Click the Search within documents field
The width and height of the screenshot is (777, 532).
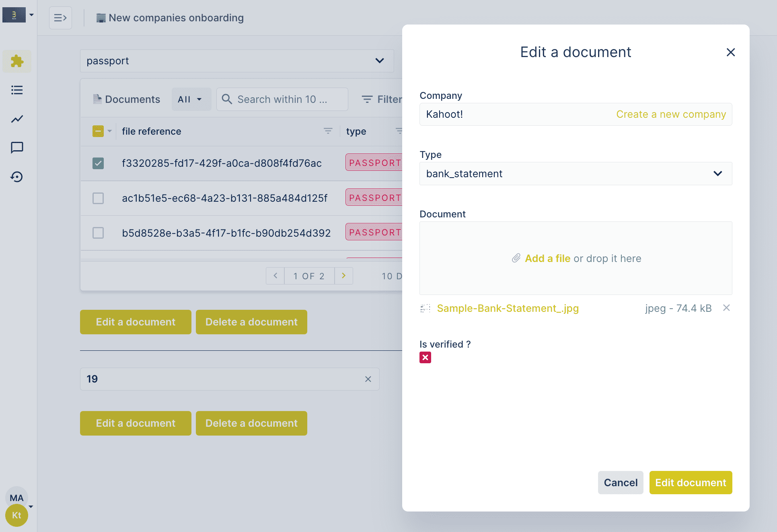click(x=282, y=99)
